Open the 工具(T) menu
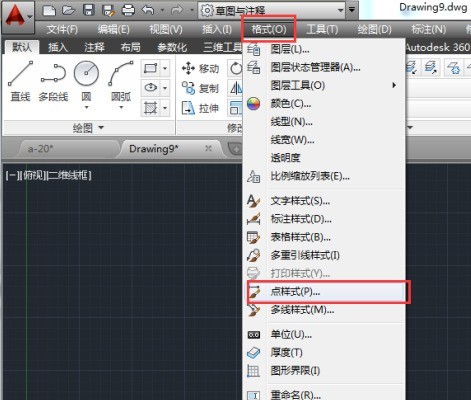This screenshot has width=471, height=400. pyautogui.click(x=322, y=29)
